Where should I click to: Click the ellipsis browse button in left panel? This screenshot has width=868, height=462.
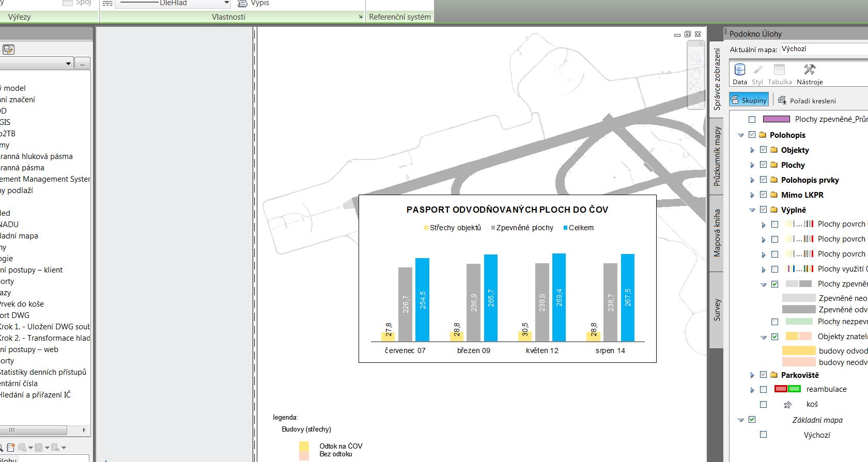(82, 64)
